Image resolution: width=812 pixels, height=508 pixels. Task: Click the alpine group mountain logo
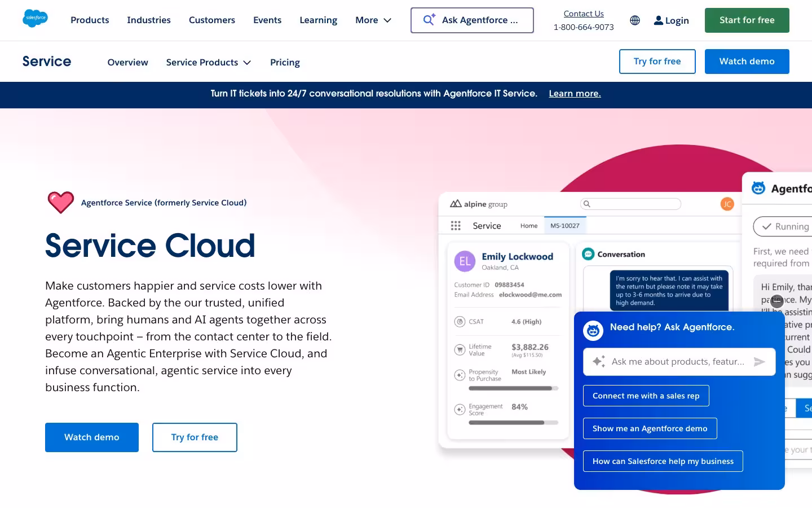point(456,204)
